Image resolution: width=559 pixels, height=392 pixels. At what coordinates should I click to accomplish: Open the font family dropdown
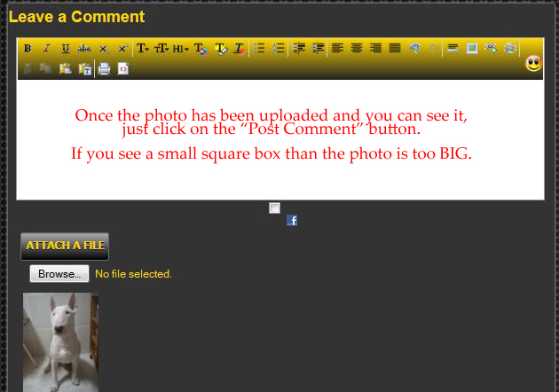pos(143,49)
